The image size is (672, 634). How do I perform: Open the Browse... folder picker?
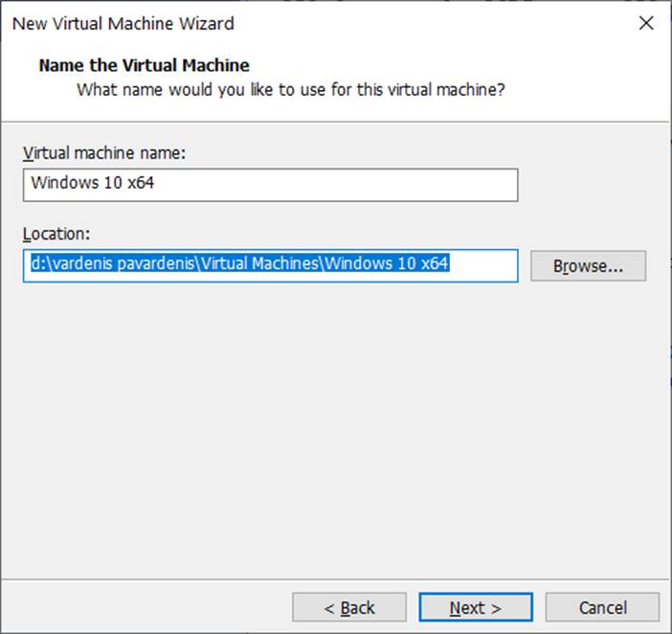tap(588, 266)
